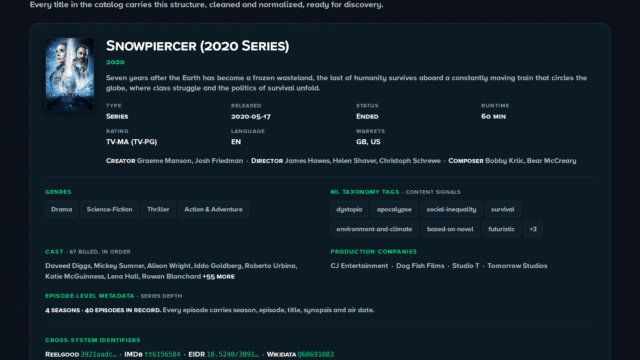Click the EN language value
This screenshot has width=640, height=360.
(236, 142)
